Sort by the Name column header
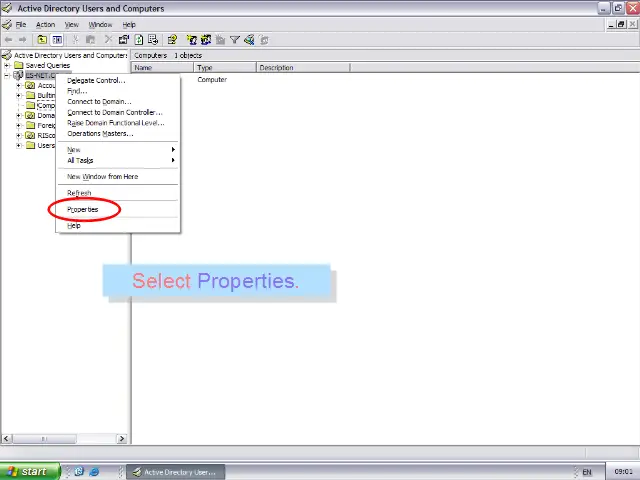 [162, 68]
